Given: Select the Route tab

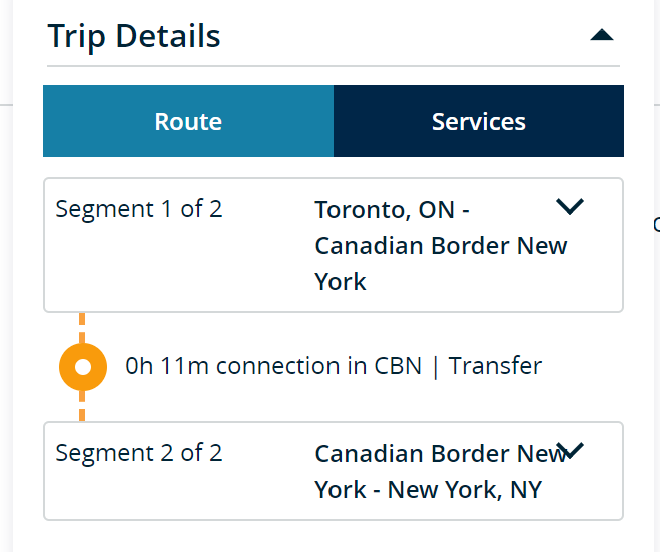Looking at the screenshot, I should click(188, 122).
